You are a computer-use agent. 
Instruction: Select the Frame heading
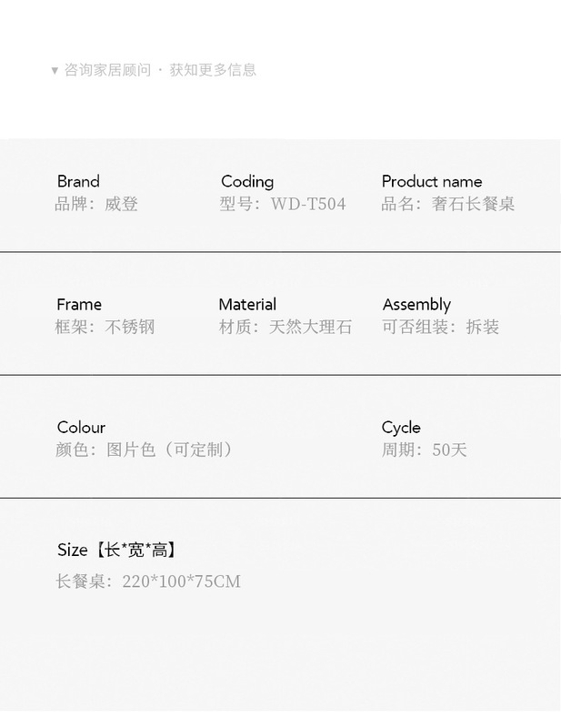click(79, 304)
